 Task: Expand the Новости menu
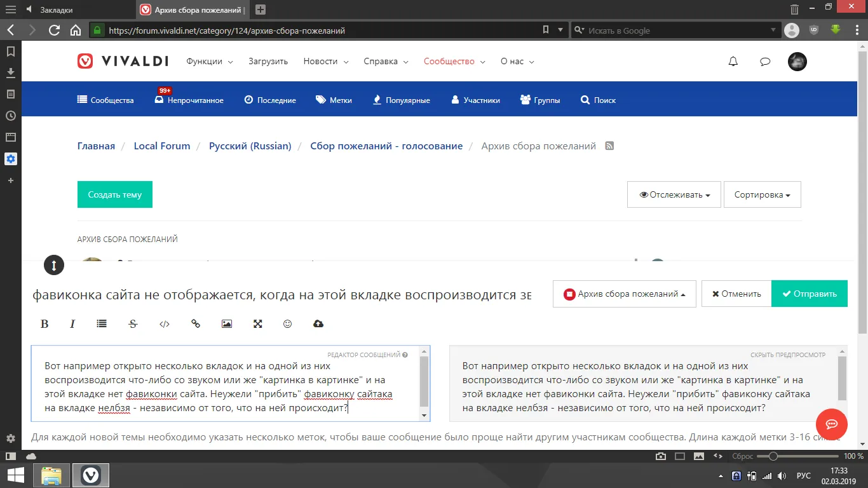[x=326, y=62]
